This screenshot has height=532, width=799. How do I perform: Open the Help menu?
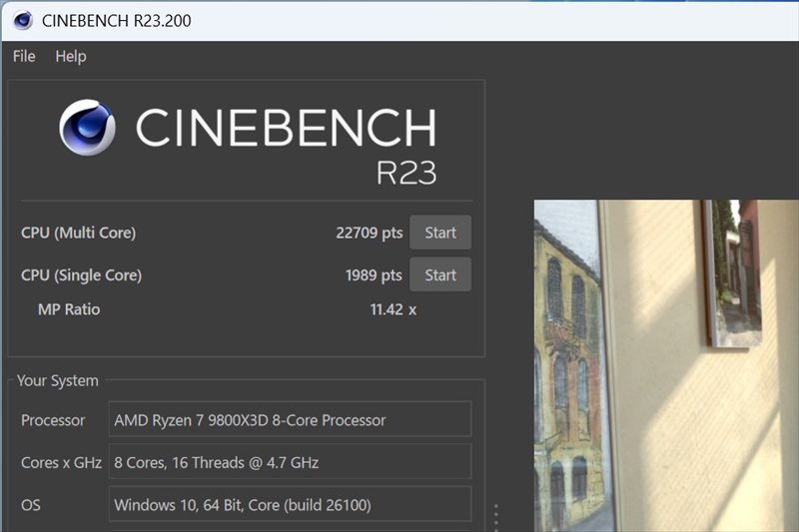tap(70, 56)
